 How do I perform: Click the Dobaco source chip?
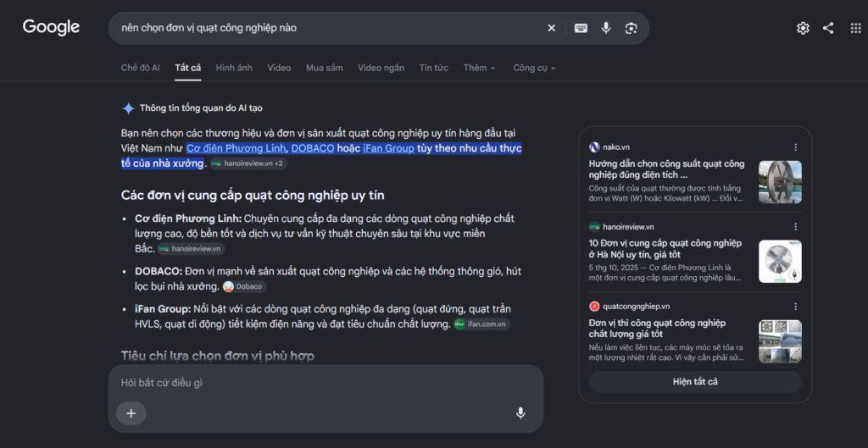click(x=244, y=286)
